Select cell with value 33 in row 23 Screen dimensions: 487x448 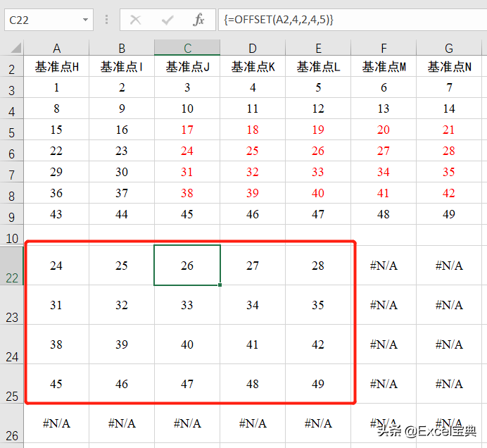(187, 305)
